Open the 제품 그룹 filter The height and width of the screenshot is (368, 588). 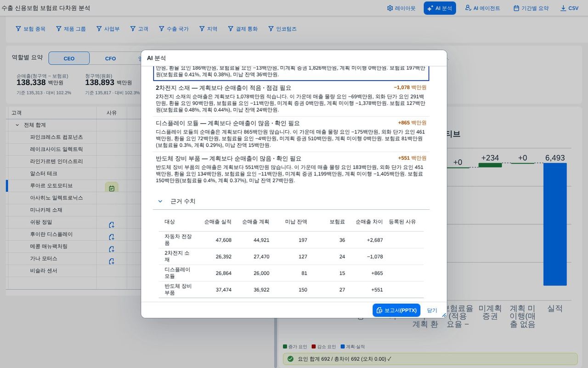[x=71, y=29]
